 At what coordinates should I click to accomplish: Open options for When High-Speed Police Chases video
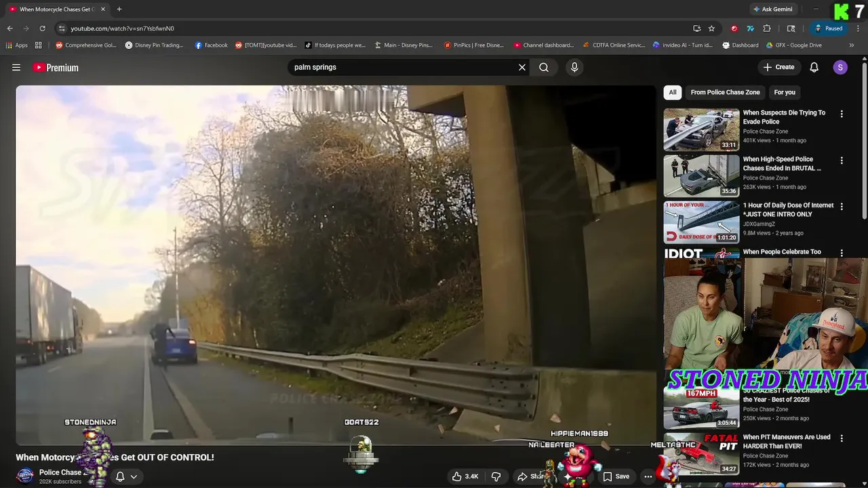coord(842,161)
